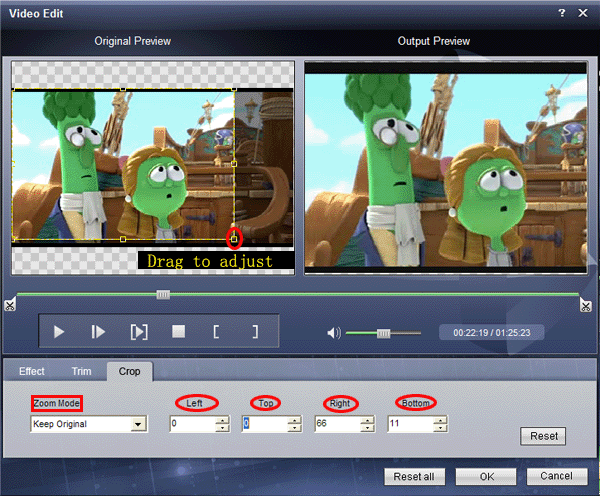Decrease the Right crop value
600x496 pixels.
(367, 428)
